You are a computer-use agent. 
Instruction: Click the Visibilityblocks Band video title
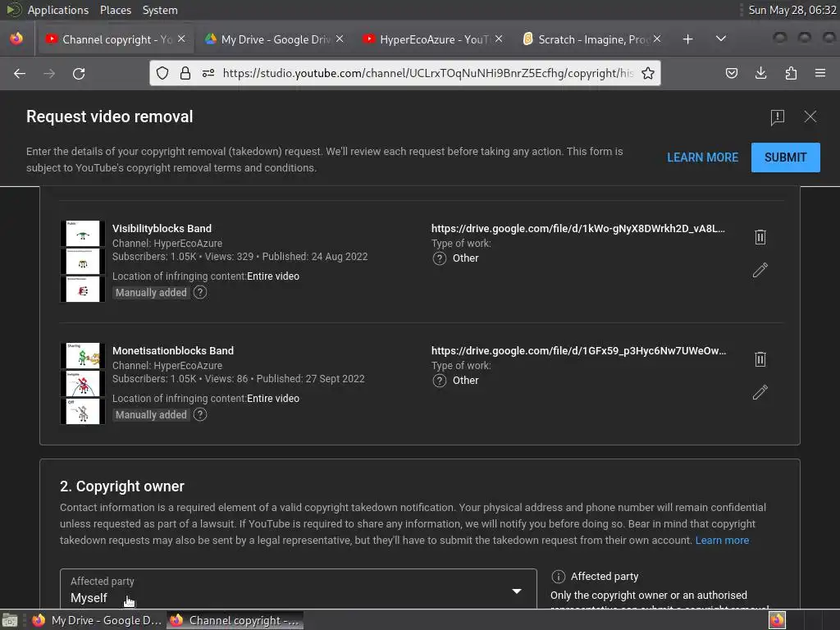162,229
